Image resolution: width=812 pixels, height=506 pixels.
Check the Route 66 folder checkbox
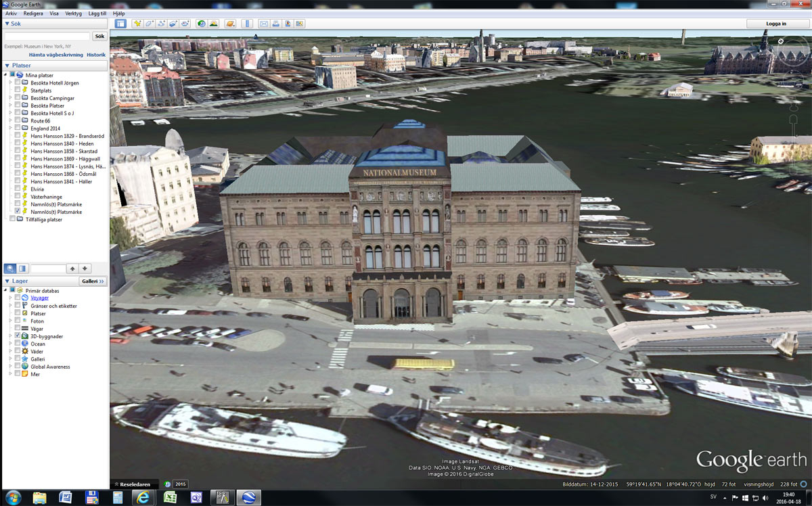(x=18, y=120)
